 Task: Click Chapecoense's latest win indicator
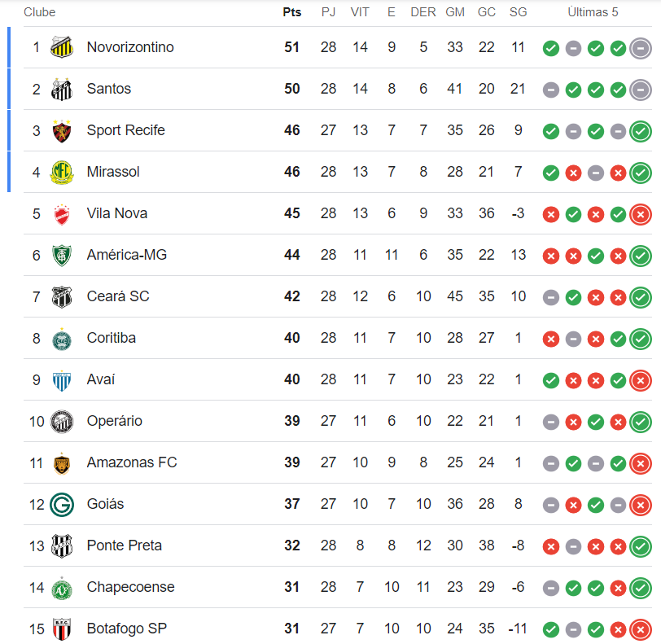click(641, 587)
